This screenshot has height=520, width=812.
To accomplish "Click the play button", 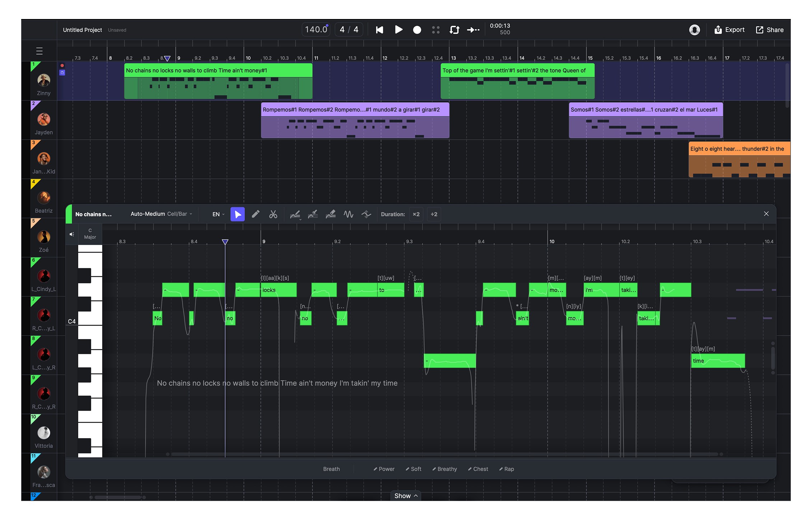I will pyautogui.click(x=398, y=30).
